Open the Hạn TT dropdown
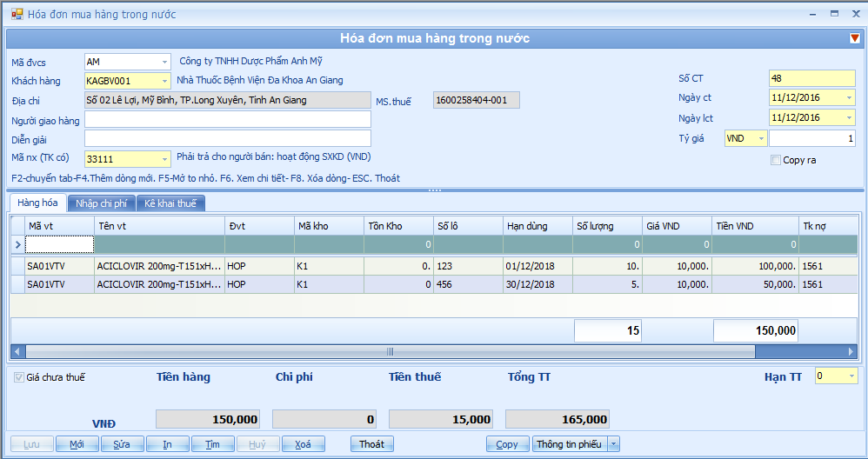Image resolution: width=868 pixels, height=459 pixels. [x=851, y=376]
